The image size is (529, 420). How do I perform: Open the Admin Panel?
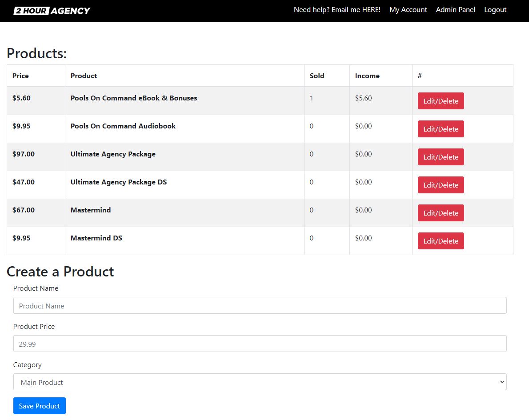pos(455,10)
